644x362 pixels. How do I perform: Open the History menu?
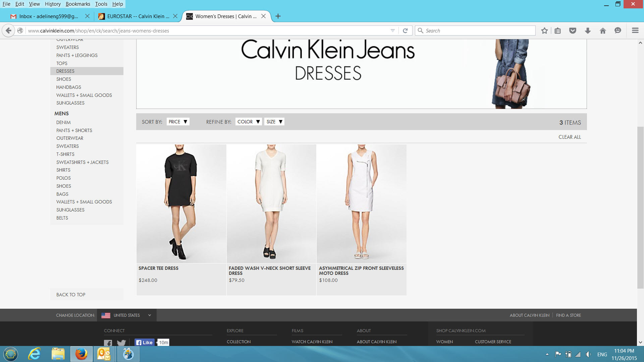(x=53, y=4)
